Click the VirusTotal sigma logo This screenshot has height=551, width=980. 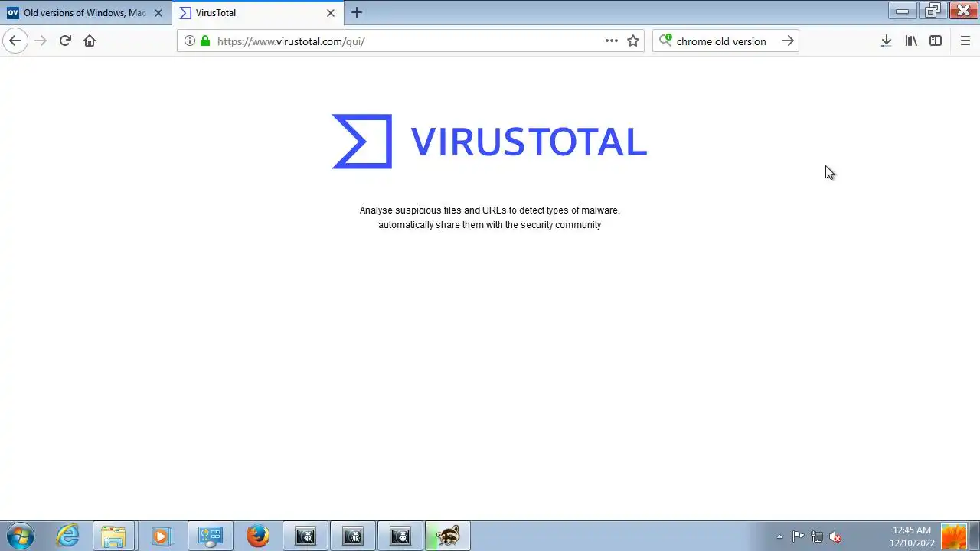[362, 142]
